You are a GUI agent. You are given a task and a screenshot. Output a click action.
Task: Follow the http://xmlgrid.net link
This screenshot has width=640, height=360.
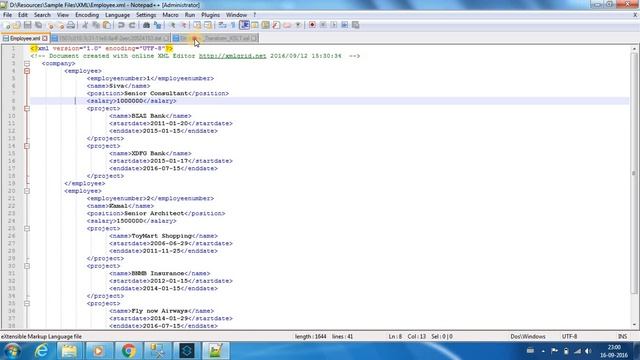click(233, 56)
